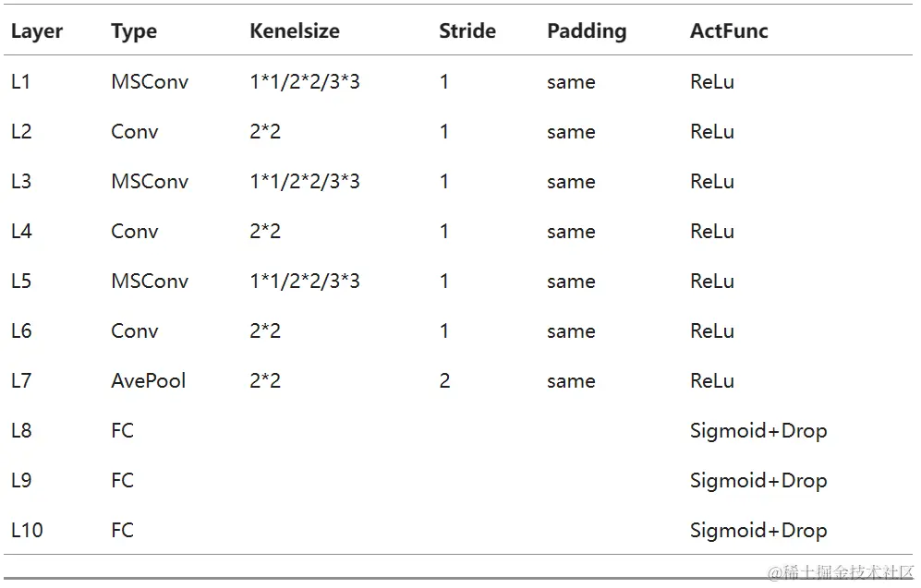Viewport: 921px width, 588px height.
Task: Click FC type in row L9
Action: click(x=122, y=481)
